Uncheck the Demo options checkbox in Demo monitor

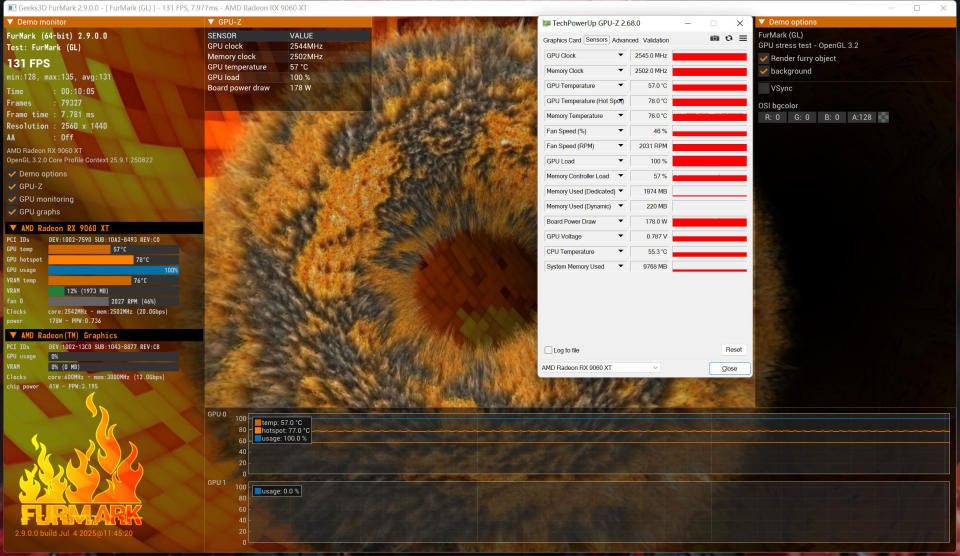(12, 174)
